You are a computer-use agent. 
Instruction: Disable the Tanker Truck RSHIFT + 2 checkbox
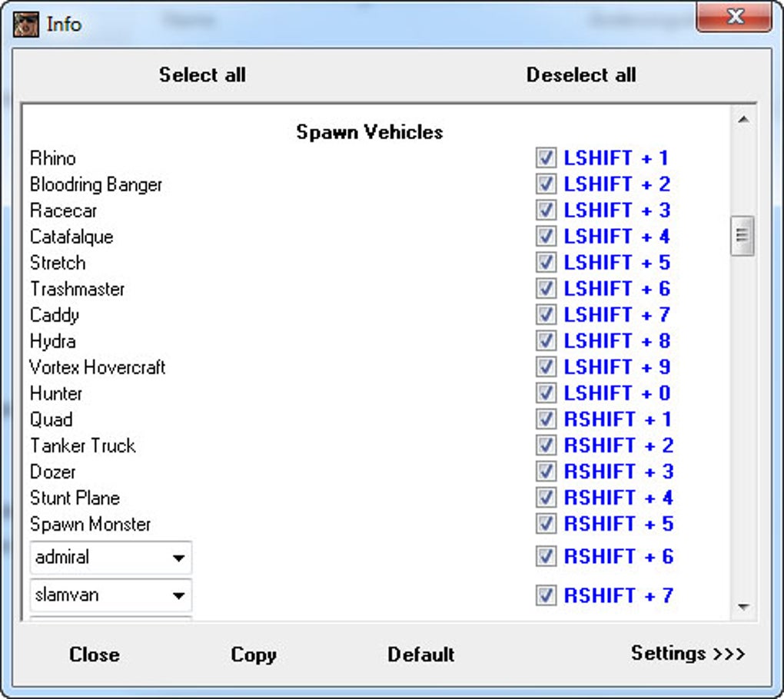pos(546,446)
